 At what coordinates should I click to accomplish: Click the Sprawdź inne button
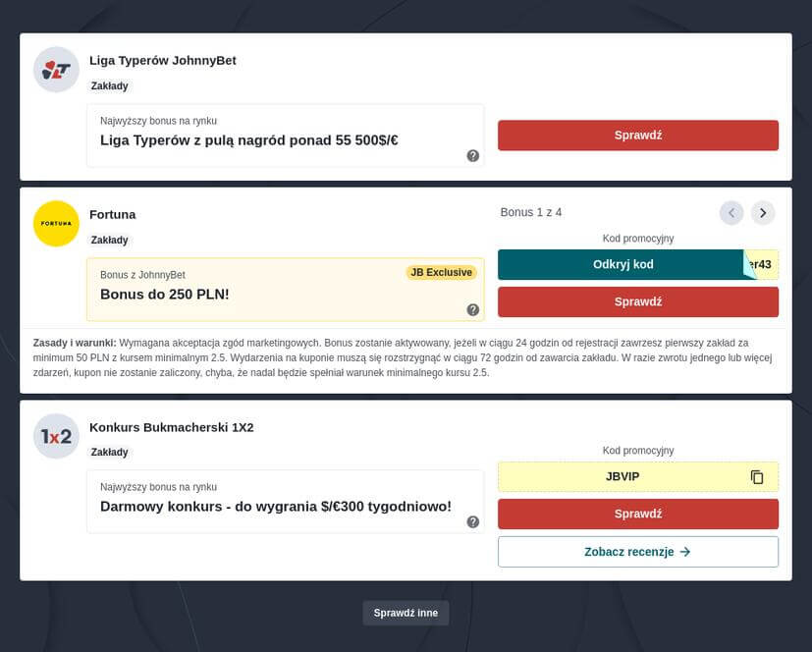406,613
